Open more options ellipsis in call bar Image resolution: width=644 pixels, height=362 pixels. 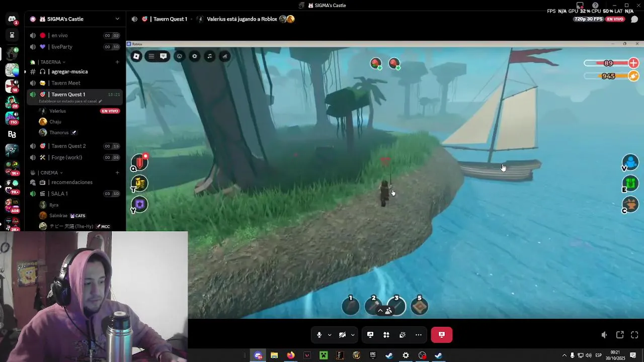pos(419,335)
